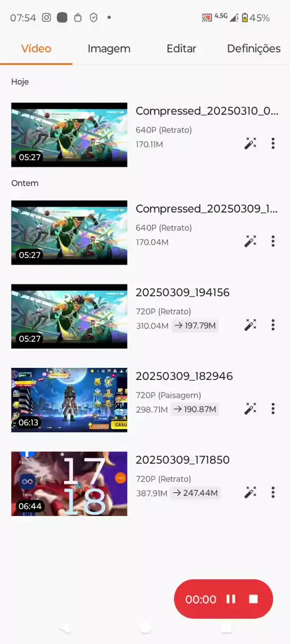Tap magic wand icon for 20250309_194156
The height and width of the screenshot is (644, 290).
(x=250, y=325)
